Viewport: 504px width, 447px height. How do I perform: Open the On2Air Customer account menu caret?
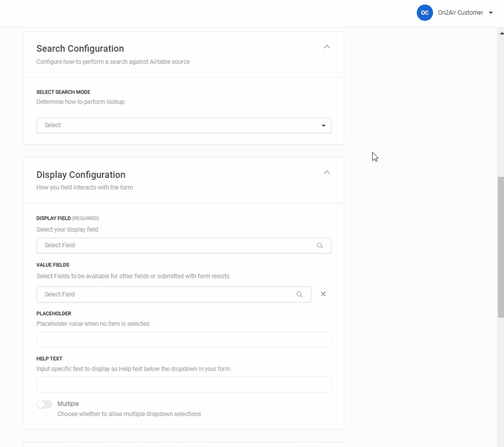[x=491, y=13]
